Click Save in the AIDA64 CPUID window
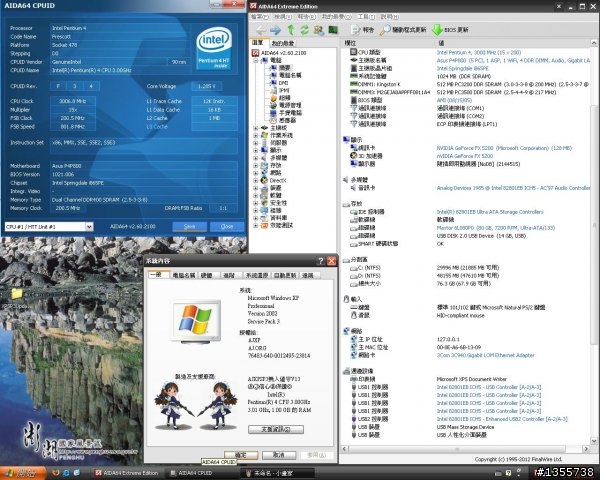Viewport: 600px width, 480px height. click(189, 227)
